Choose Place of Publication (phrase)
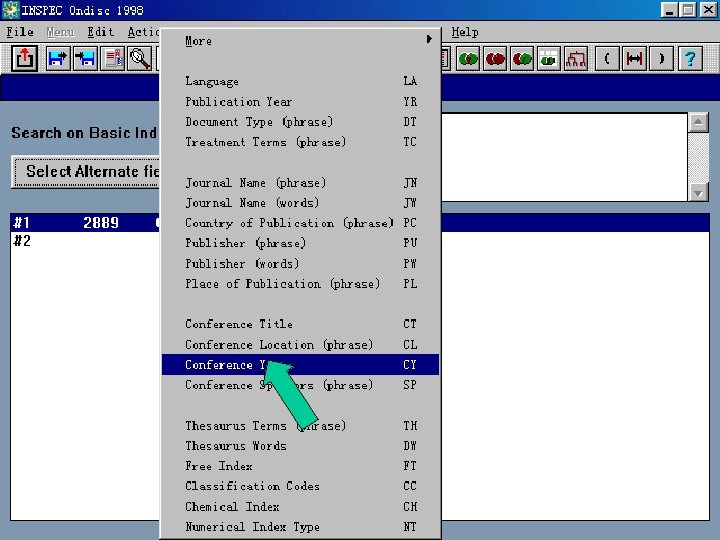The width and height of the screenshot is (720, 540). point(300,284)
